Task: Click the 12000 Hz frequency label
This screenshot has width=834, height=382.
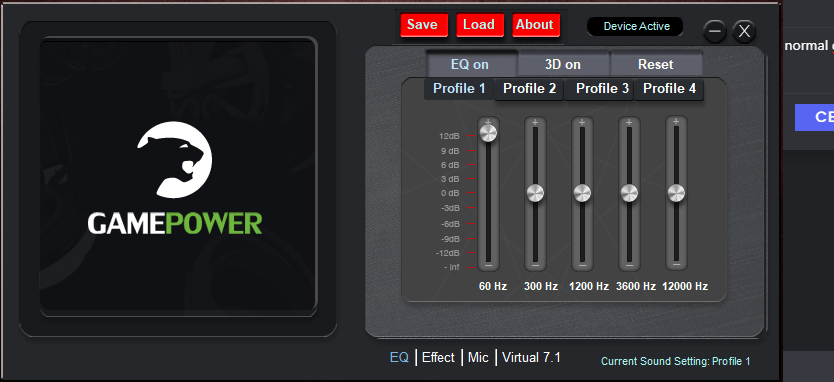Action: pyautogui.click(x=685, y=286)
